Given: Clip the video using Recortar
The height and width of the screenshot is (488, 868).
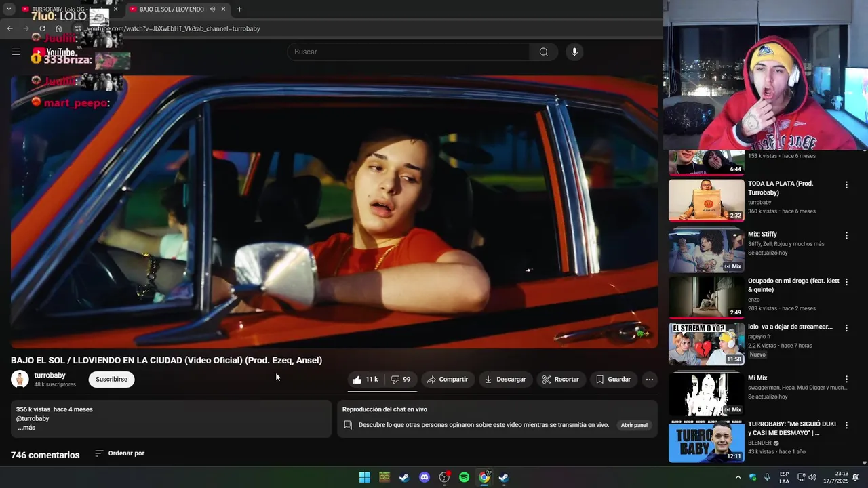Looking at the screenshot, I should (x=561, y=380).
